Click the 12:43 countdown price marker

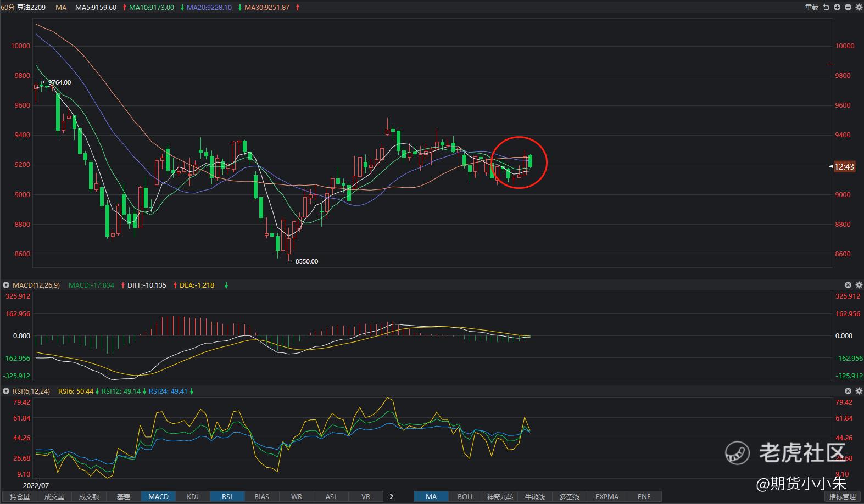coord(844,166)
